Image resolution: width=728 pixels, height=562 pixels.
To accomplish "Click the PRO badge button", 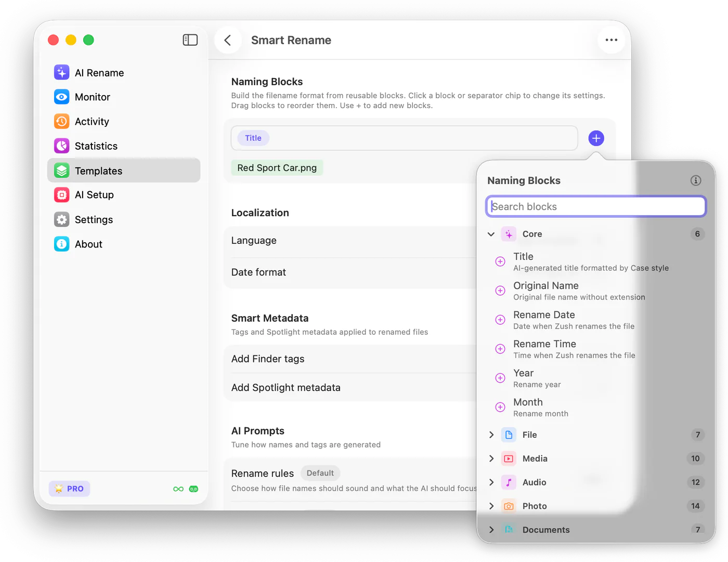I will click(x=70, y=489).
